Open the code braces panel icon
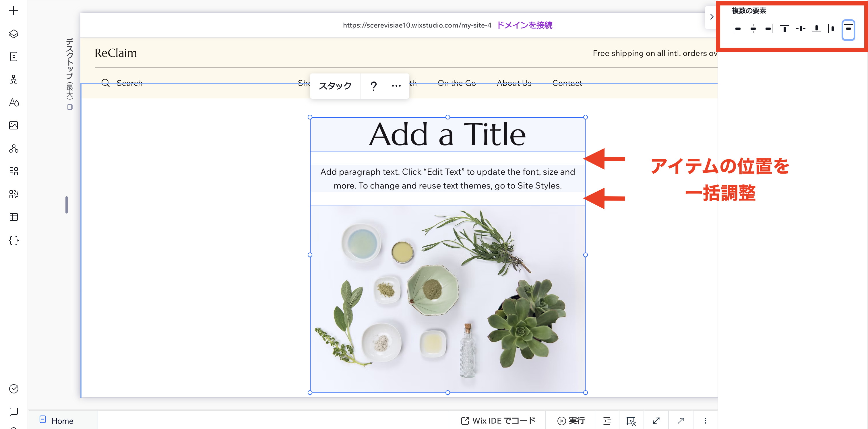This screenshot has height=429, width=868. [13, 240]
